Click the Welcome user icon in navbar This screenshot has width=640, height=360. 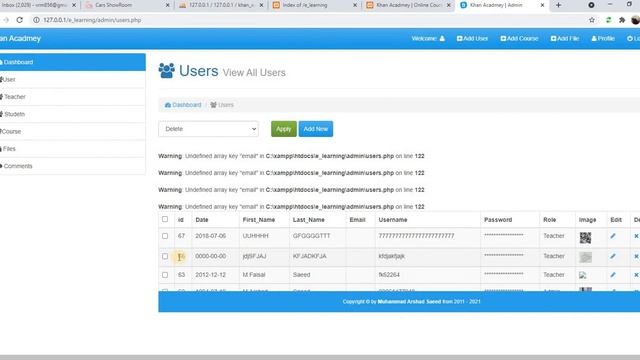click(x=442, y=38)
